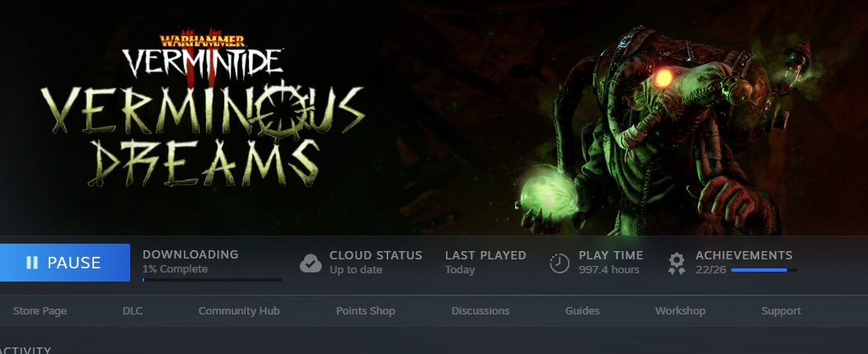Open the Points Shop link
Image resolution: width=868 pixels, height=354 pixels.
[365, 311]
